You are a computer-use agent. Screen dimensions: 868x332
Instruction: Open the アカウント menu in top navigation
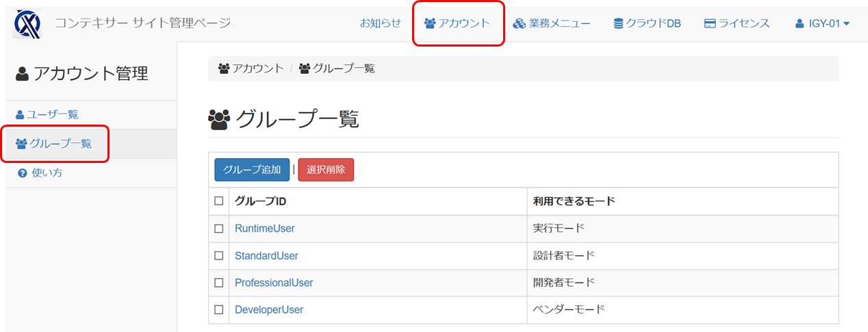457,23
